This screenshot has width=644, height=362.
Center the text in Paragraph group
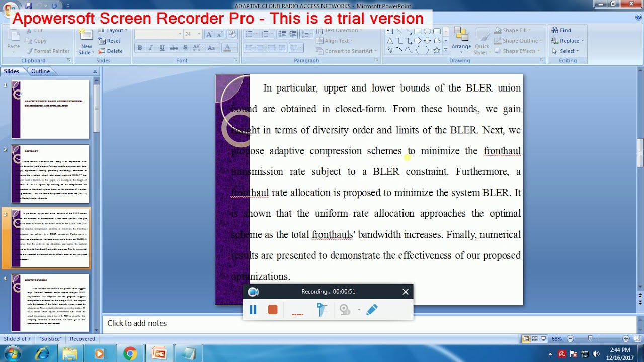[x=260, y=48]
